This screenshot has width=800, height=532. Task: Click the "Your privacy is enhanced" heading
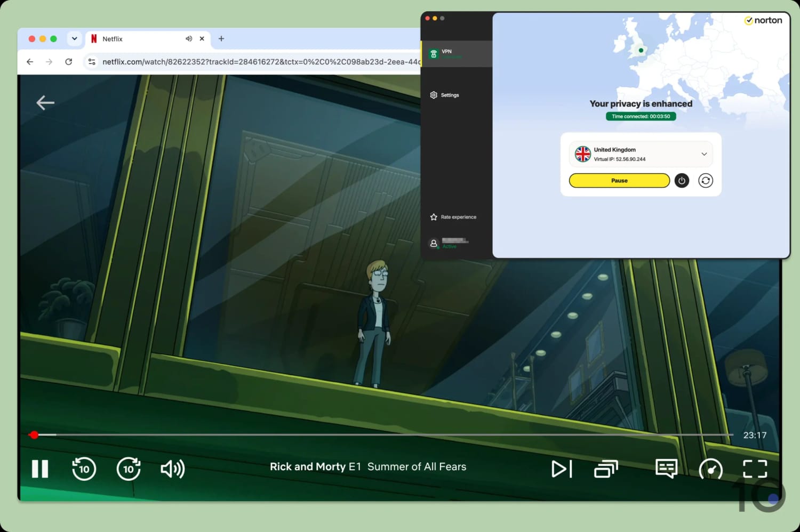(x=641, y=104)
